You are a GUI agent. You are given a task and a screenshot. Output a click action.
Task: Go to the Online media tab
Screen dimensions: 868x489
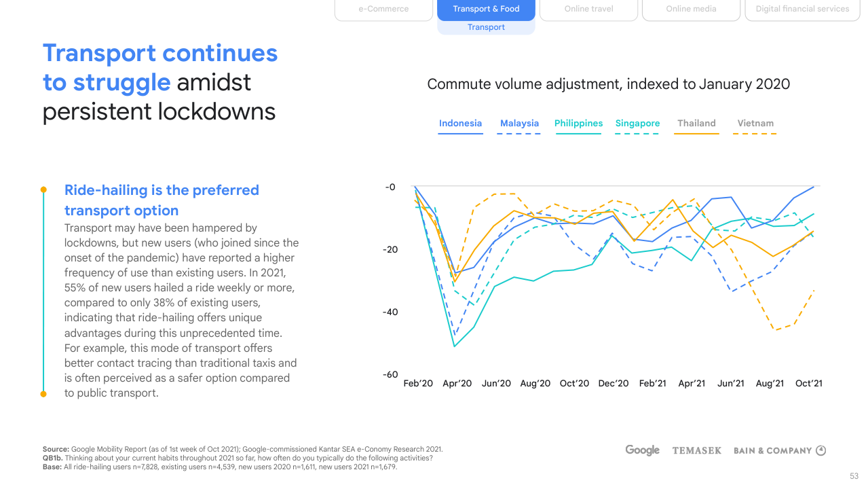[x=691, y=10]
